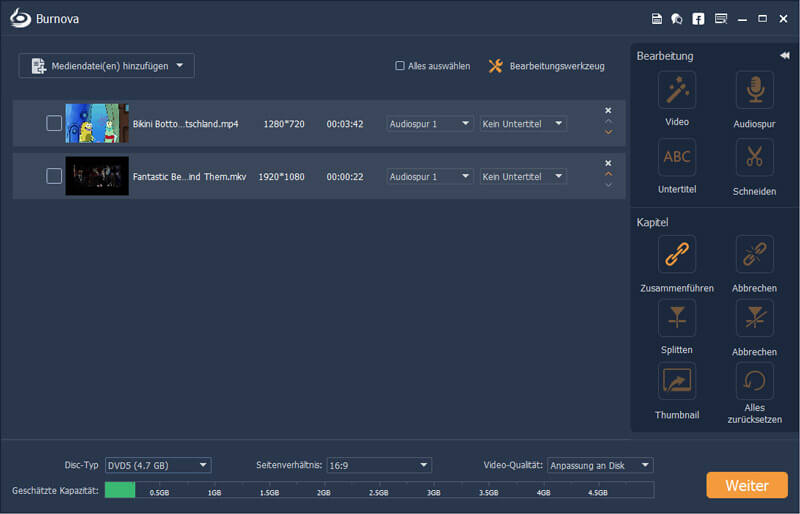Click the Bikini Bottom video thumbnail
The width and height of the screenshot is (800, 514).
(x=97, y=123)
